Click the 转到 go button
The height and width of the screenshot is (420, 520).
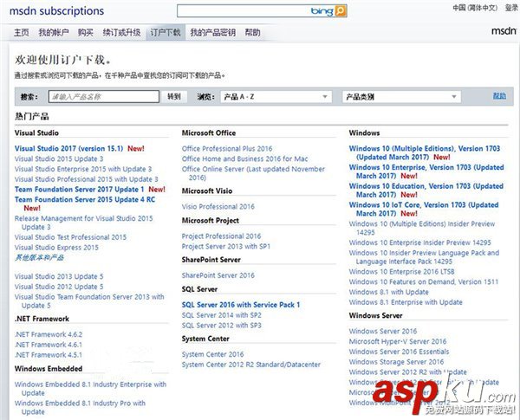pyautogui.click(x=174, y=97)
